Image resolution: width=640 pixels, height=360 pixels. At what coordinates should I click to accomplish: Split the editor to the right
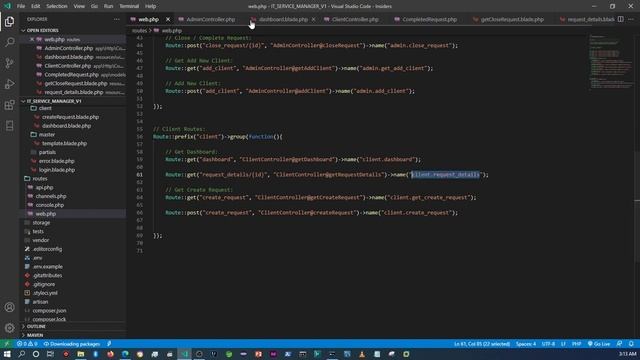(620, 19)
